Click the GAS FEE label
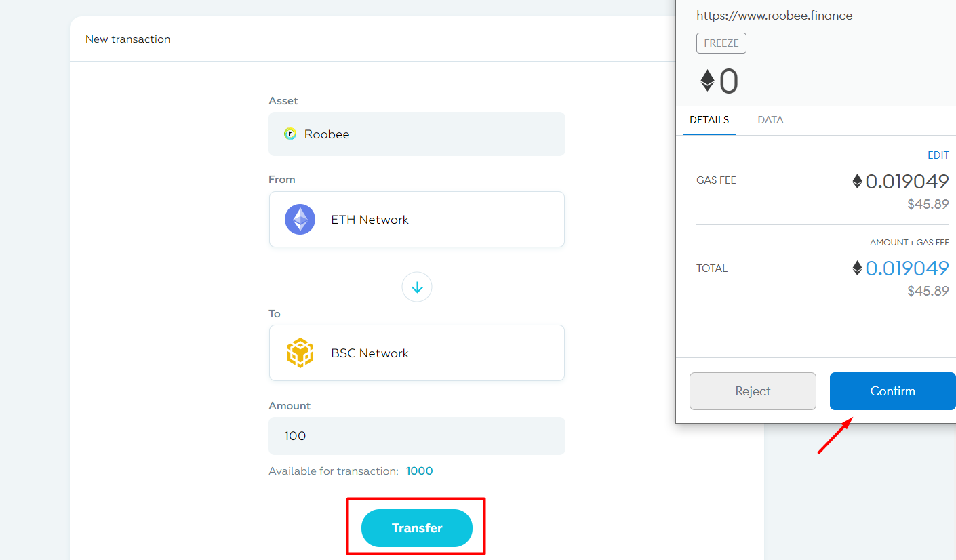 click(716, 180)
